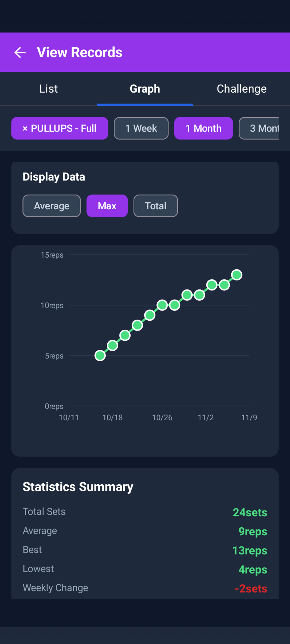290x644 pixels.
Task: Tap the back arrow icon
Action: coord(20,52)
